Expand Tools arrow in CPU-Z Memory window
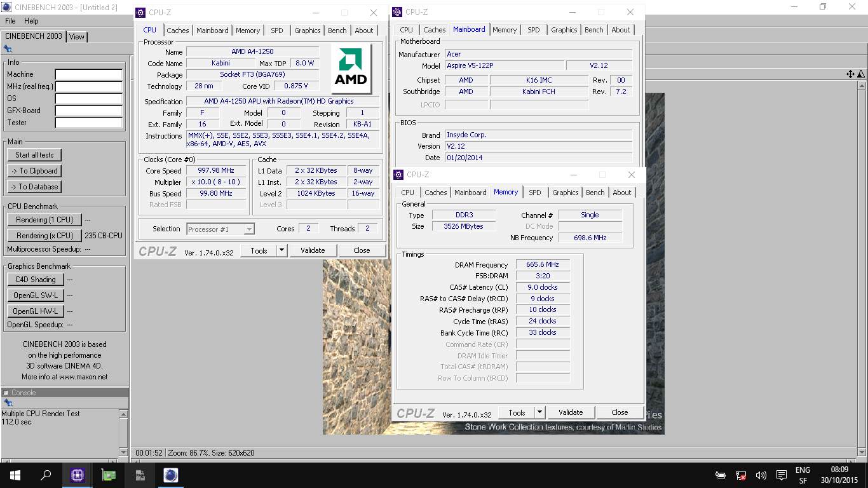 [540, 412]
